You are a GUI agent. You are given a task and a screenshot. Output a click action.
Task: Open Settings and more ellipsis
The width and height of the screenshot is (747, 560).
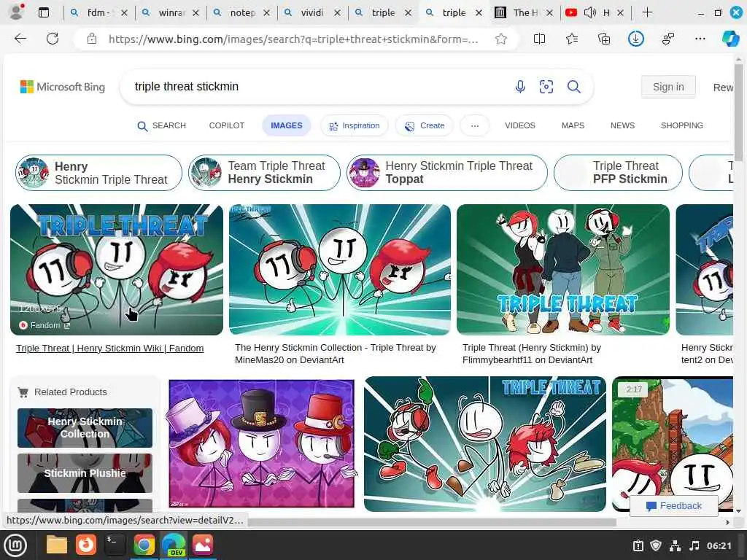pos(700,39)
